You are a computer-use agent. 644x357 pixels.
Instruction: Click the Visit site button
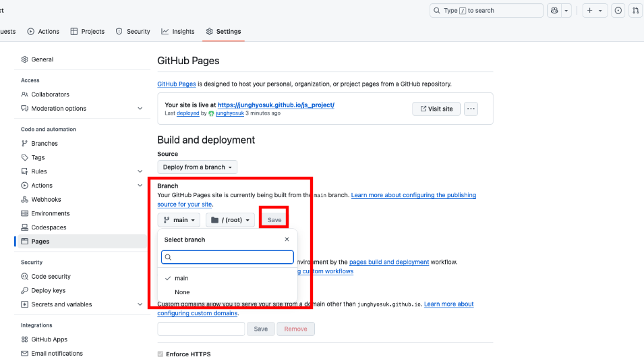pos(436,109)
